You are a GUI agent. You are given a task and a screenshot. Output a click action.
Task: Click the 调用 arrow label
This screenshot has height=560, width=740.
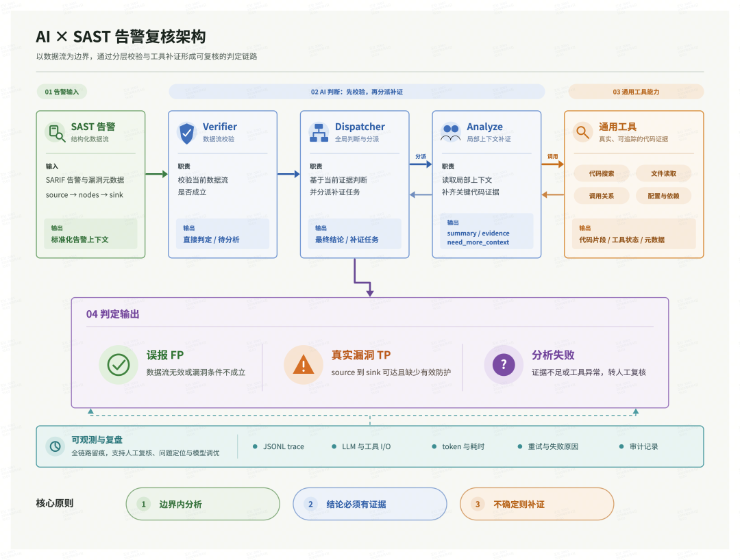(x=553, y=157)
